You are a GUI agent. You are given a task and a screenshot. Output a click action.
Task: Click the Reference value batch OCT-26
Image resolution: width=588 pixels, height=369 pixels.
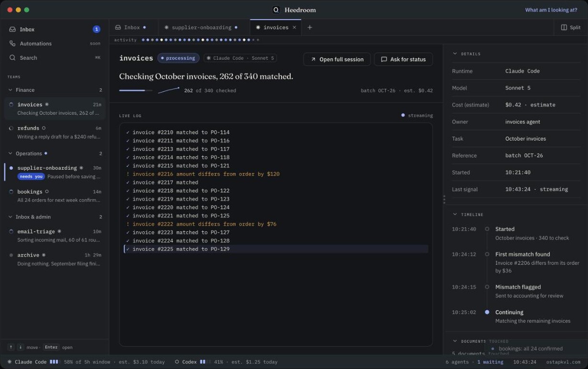[524, 155]
